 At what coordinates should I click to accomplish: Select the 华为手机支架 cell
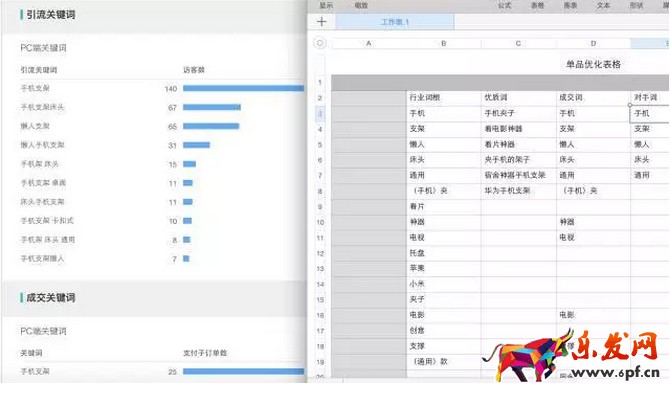(x=519, y=191)
